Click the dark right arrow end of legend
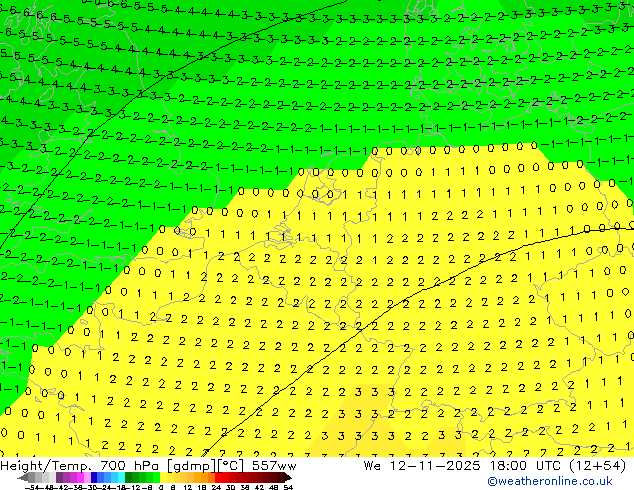Viewport: 634px width, 490px height. point(288,477)
